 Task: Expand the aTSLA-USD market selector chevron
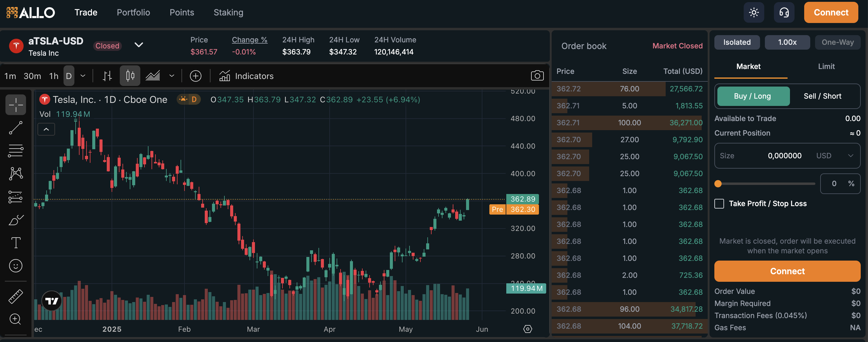coord(139,45)
